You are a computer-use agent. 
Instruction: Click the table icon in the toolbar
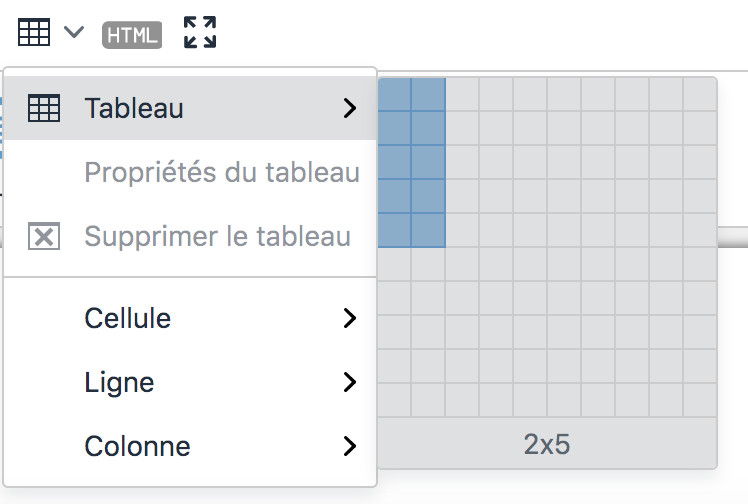point(34,32)
